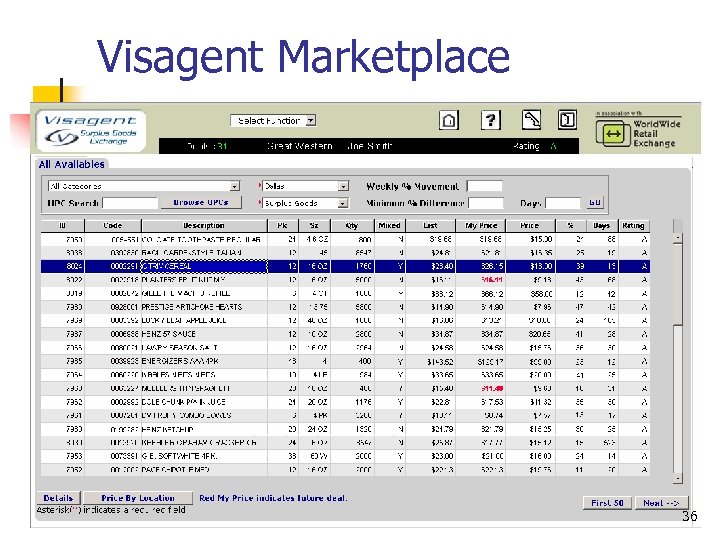Sort by the ID column header
720x540 pixels.
pyautogui.click(x=62, y=225)
